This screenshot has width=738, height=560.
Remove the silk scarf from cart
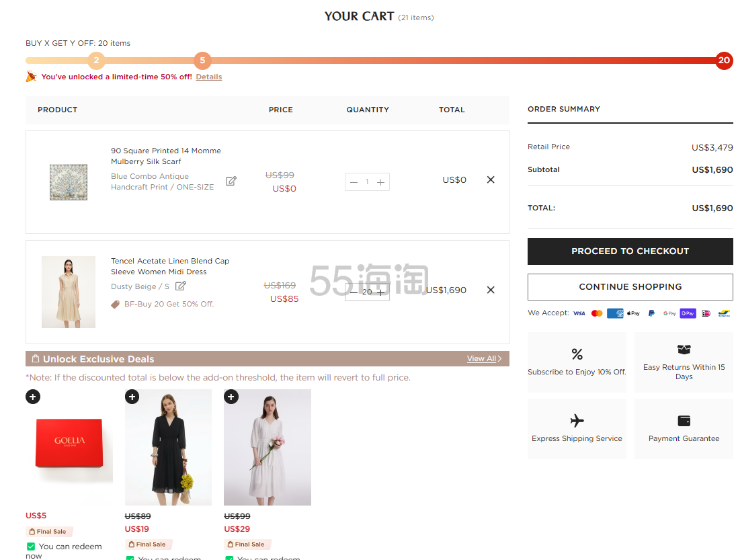(x=491, y=179)
